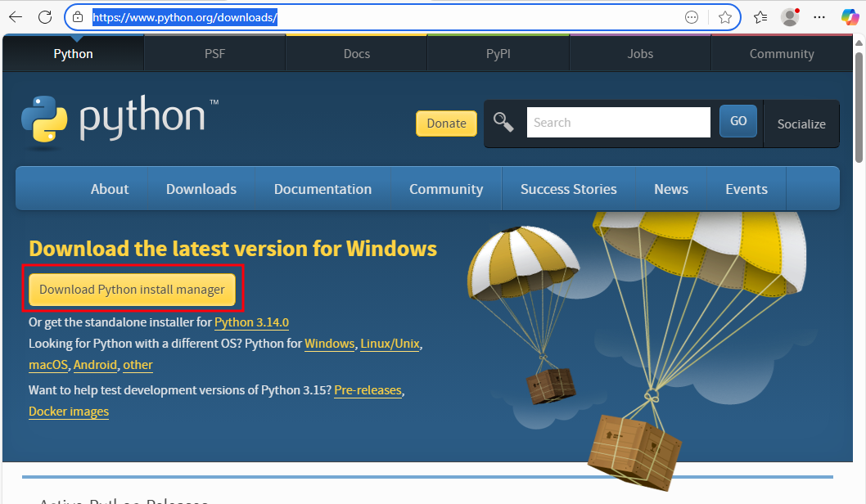This screenshot has height=504, width=866.
Task: Add this page to favorites with the star icon
Action: pyautogui.click(x=724, y=17)
